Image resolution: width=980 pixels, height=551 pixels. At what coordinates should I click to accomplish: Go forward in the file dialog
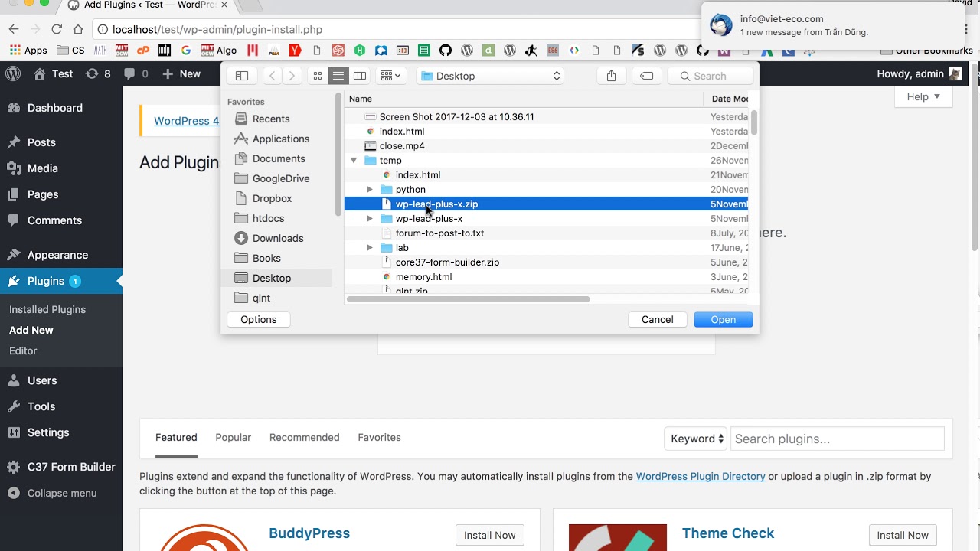coord(292,76)
